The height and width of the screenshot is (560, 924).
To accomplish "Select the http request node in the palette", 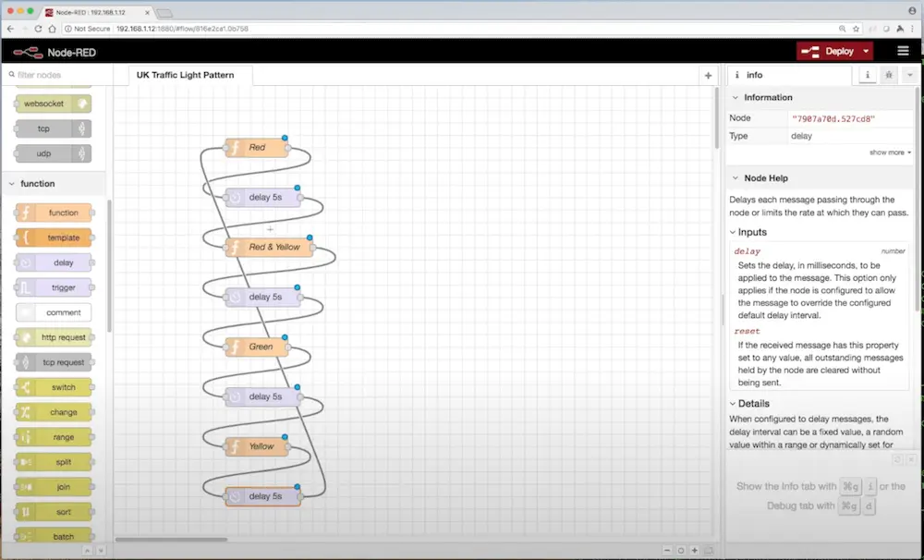I will pos(55,336).
